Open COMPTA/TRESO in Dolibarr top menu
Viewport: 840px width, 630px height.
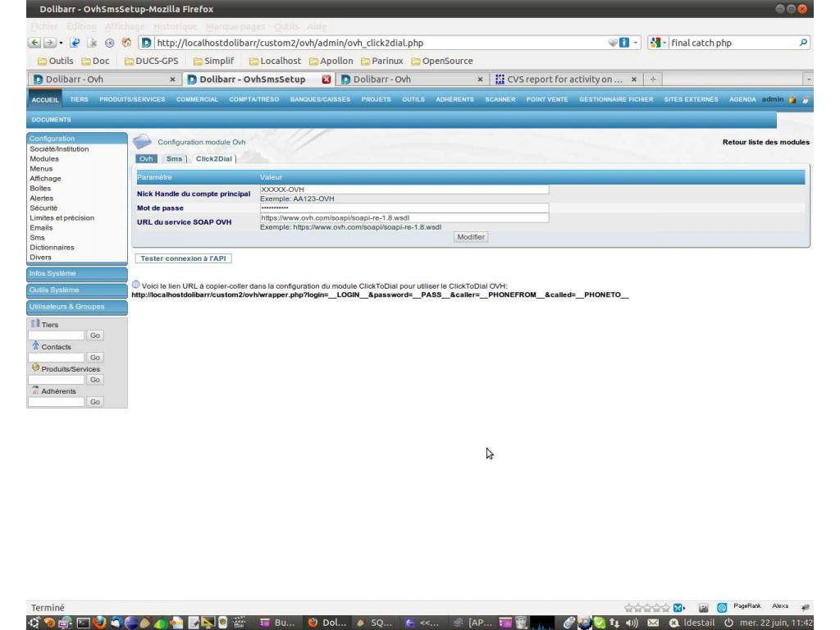point(254,99)
